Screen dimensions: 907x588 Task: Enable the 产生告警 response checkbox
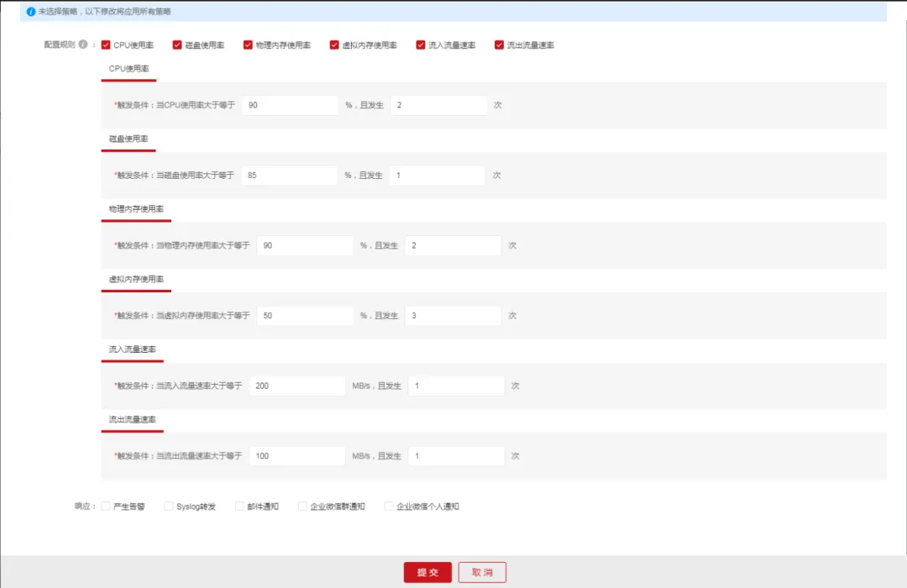click(x=106, y=507)
